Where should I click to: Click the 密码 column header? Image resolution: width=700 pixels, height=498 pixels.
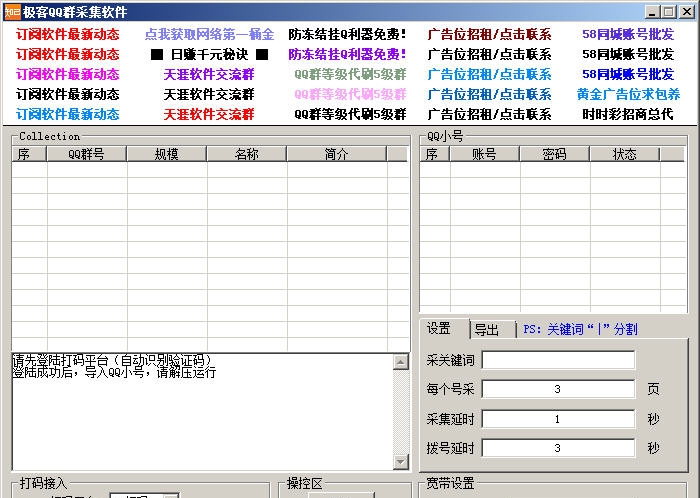pos(554,154)
